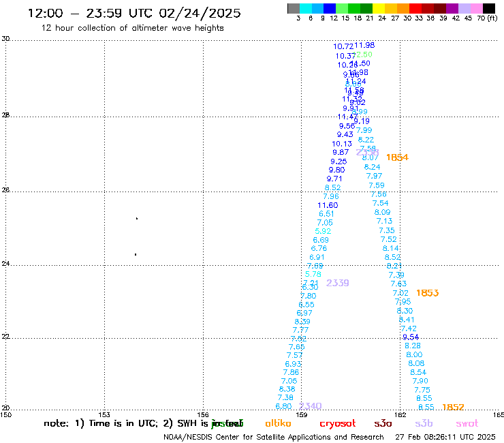504x443 pixels.
Task: Click the wave height value 7.13
Action: [384, 221]
